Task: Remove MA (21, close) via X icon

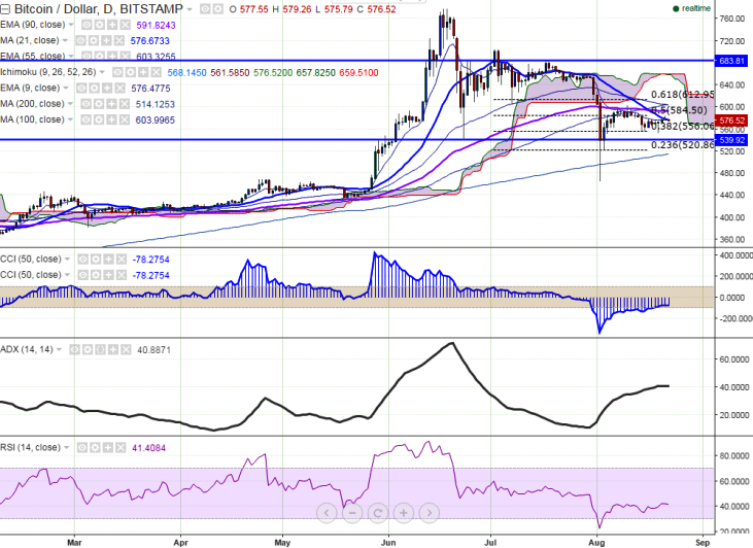Action: pos(119,41)
